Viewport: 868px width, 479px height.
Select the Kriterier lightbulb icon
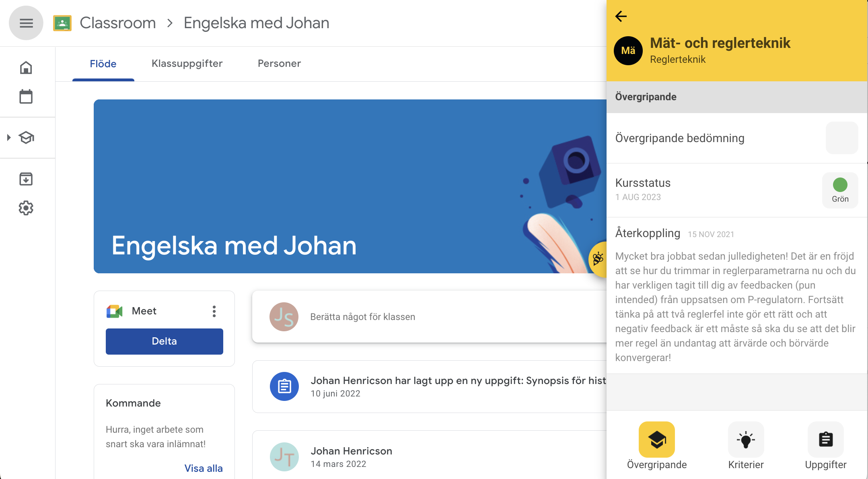(745, 440)
